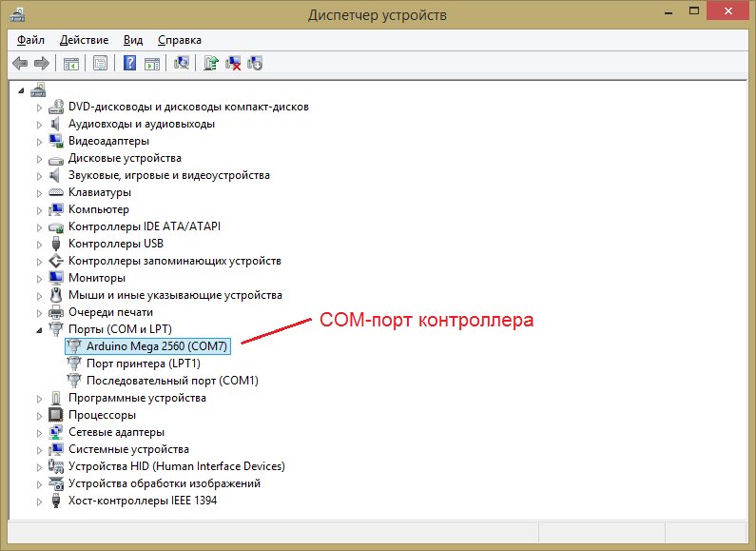
Task: Select Устройства обработки изображений label
Action: coord(164,483)
